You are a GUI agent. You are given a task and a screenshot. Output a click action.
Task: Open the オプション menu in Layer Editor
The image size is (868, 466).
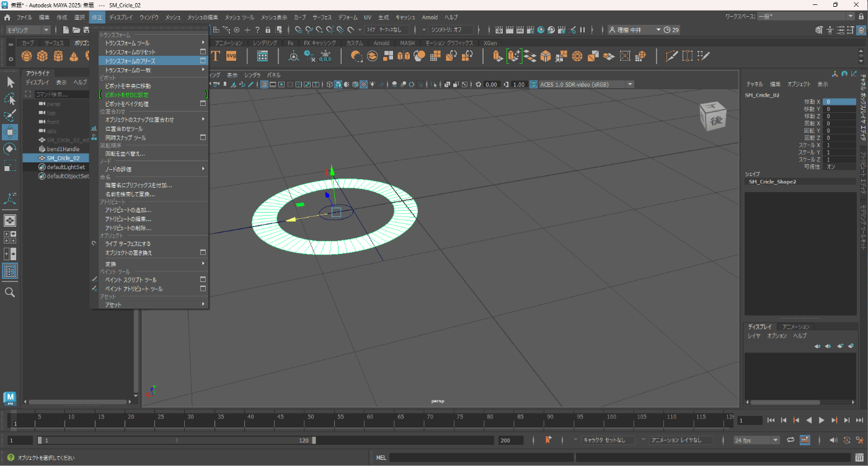[776, 335]
